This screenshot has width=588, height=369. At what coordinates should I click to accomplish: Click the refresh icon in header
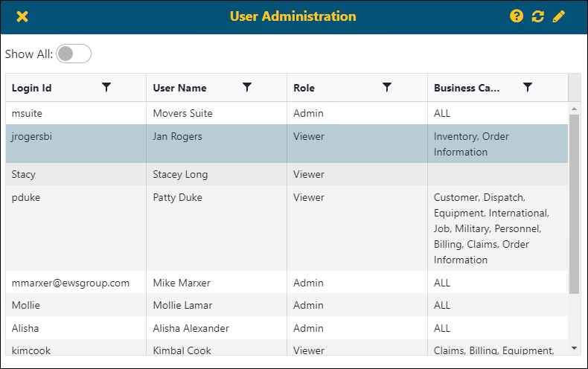(x=537, y=16)
